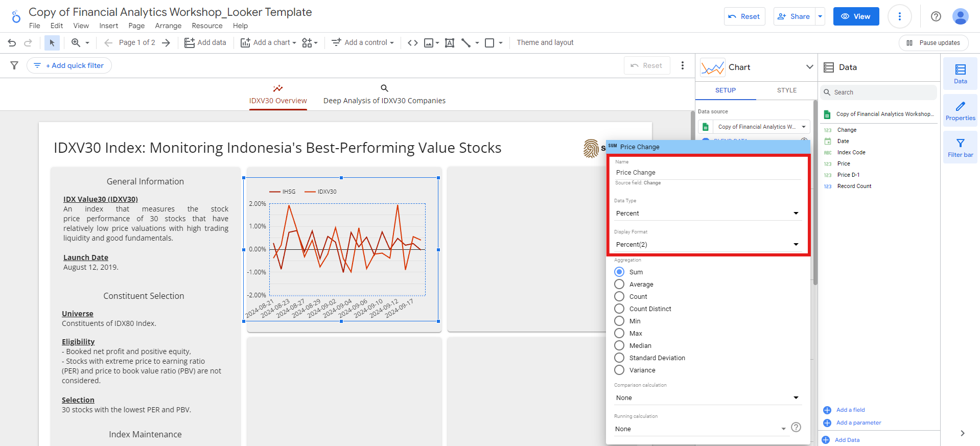Open the user account avatar
The height and width of the screenshot is (446, 980).
coord(960,16)
